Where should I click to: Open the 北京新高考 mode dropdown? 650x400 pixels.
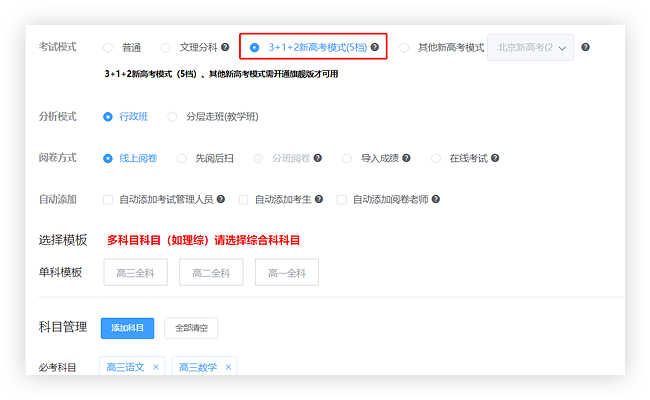coord(530,47)
